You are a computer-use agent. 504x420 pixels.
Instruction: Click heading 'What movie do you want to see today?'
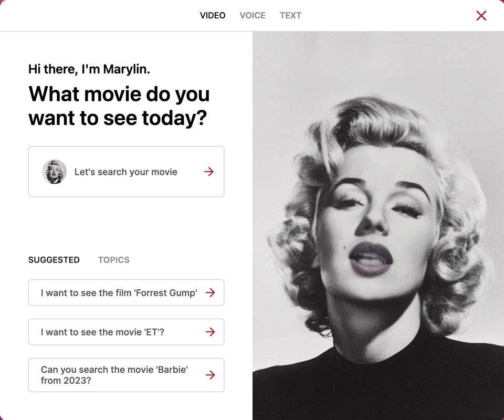119,106
